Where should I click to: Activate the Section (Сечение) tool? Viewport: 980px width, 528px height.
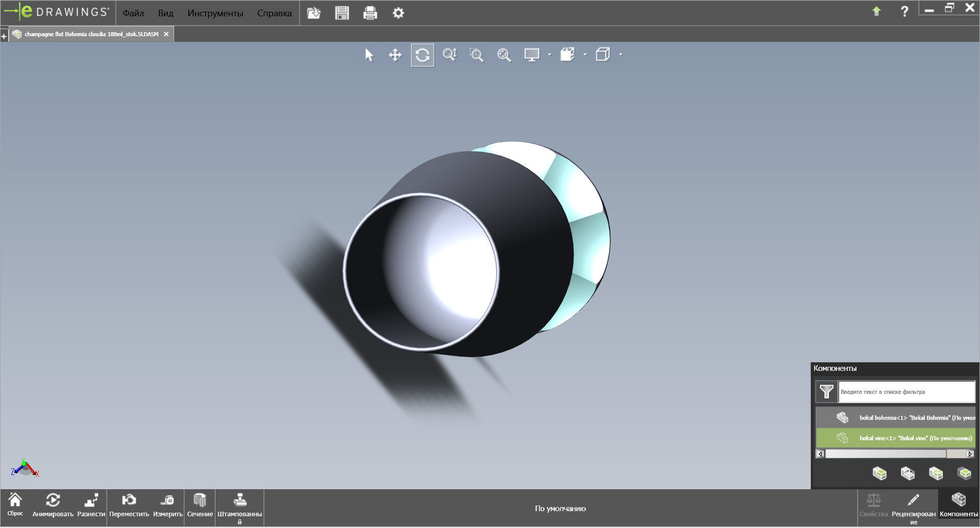200,505
